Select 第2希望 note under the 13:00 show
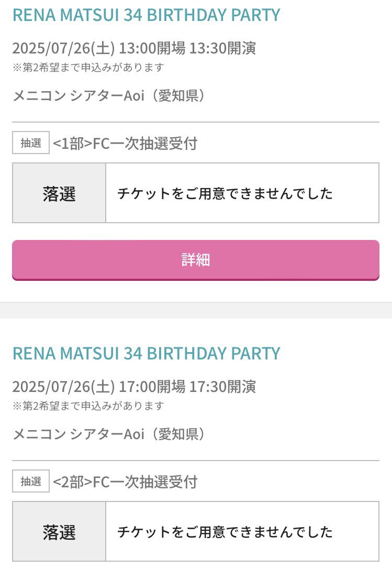This screenshot has width=392, height=568. (x=88, y=68)
